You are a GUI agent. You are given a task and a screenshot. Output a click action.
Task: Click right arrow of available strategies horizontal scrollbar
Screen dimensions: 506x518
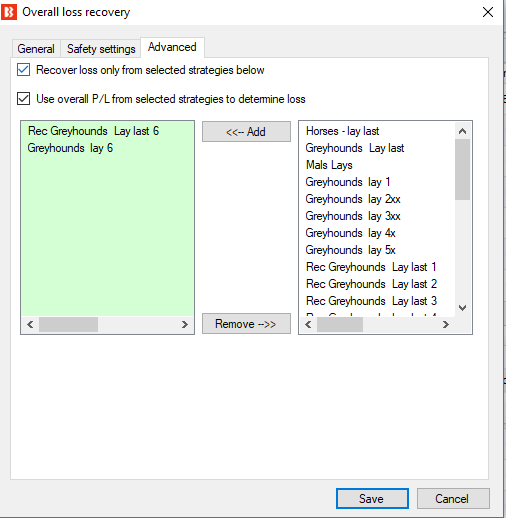point(446,324)
